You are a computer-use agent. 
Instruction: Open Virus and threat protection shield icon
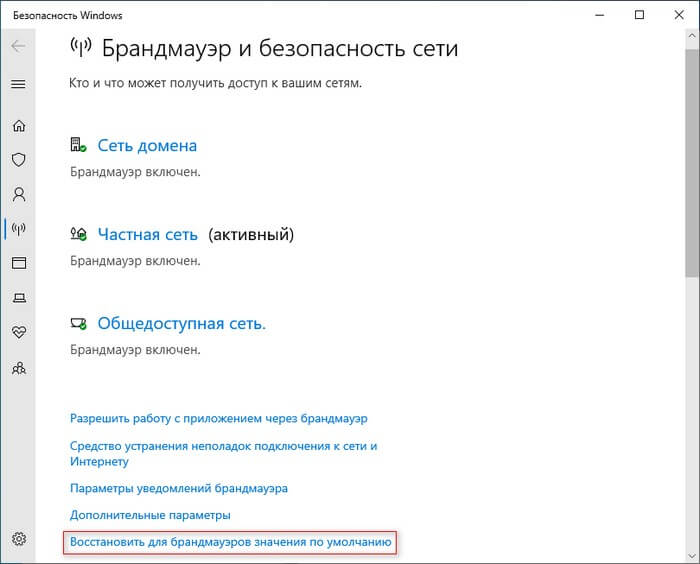tap(18, 160)
